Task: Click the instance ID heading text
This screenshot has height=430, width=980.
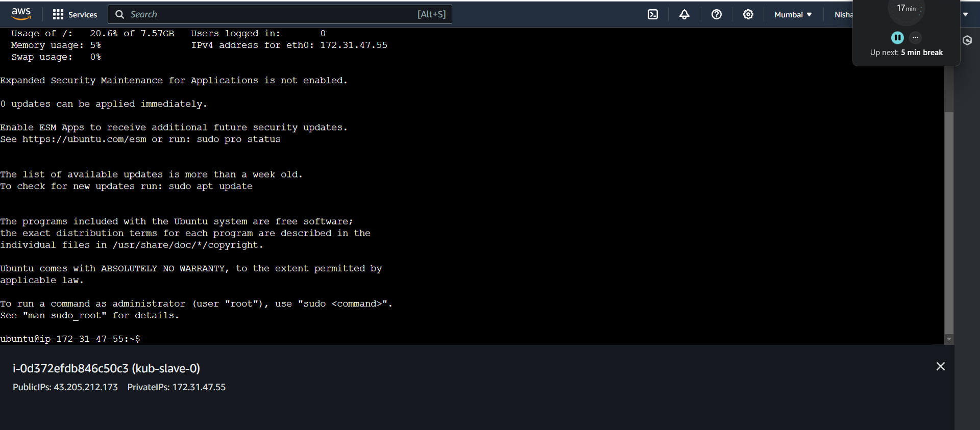Action: click(x=106, y=368)
